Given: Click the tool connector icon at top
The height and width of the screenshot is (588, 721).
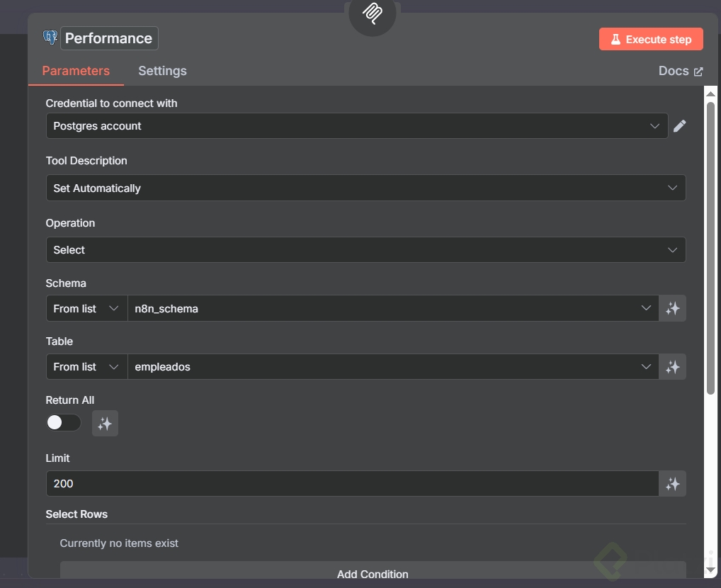Looking at the screenshot, I should 373,12.
